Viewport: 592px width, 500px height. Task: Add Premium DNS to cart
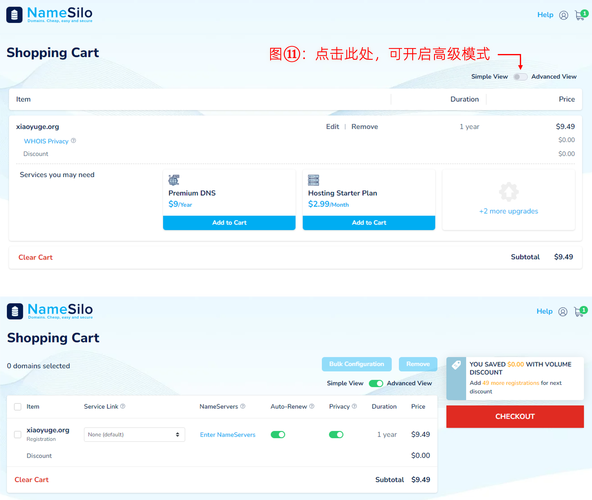[x=229, y=223]
